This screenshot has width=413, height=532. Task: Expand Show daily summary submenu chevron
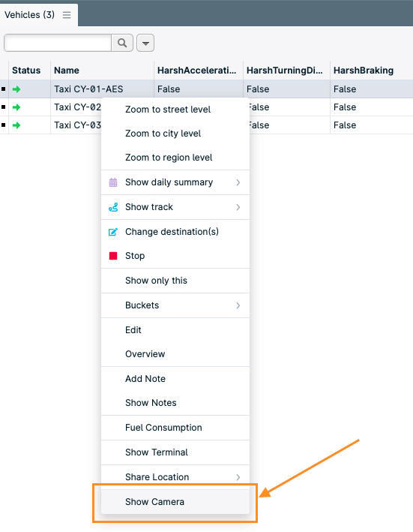tap(238, 182)
